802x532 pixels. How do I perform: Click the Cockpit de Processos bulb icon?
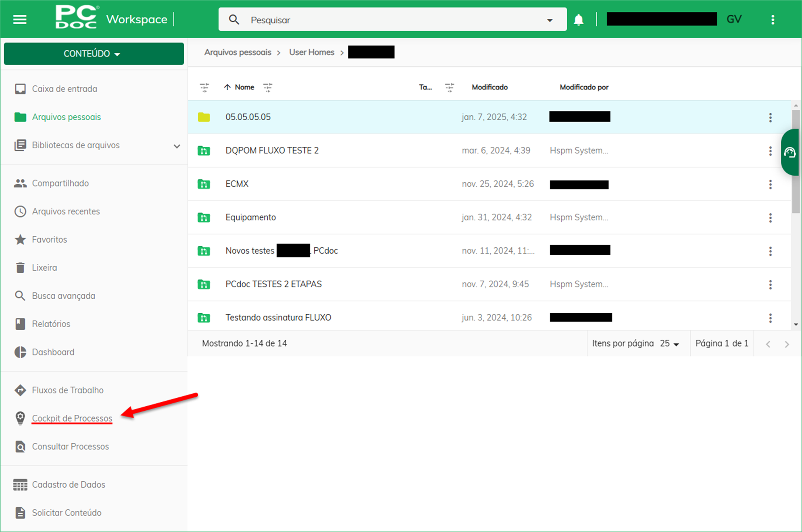20,418
